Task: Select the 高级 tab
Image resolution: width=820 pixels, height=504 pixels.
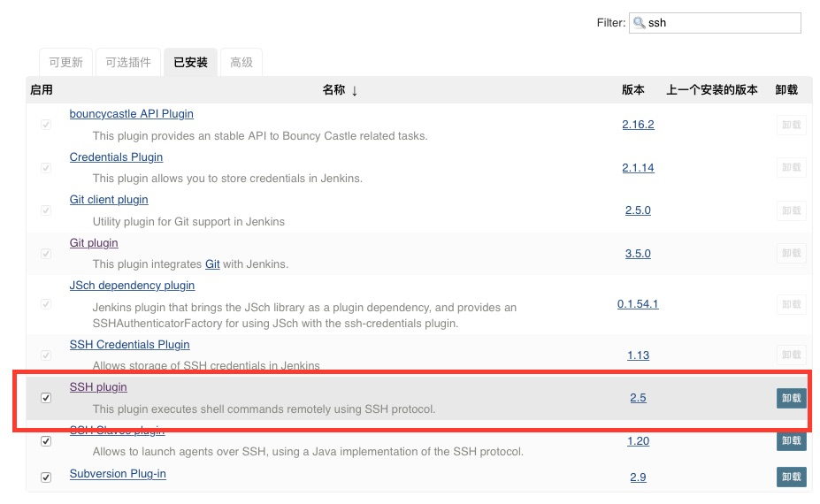Action: (241, 62)
